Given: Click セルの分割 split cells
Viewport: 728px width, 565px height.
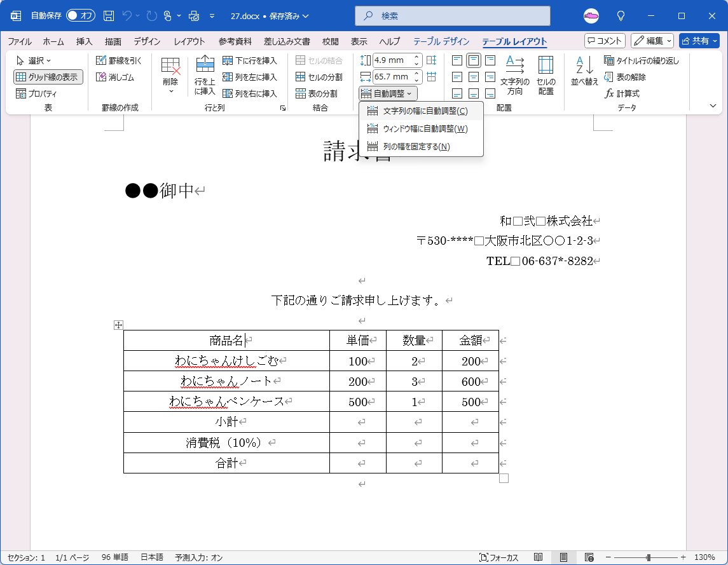Looking at the screenshot, I should tap(319, 77).
